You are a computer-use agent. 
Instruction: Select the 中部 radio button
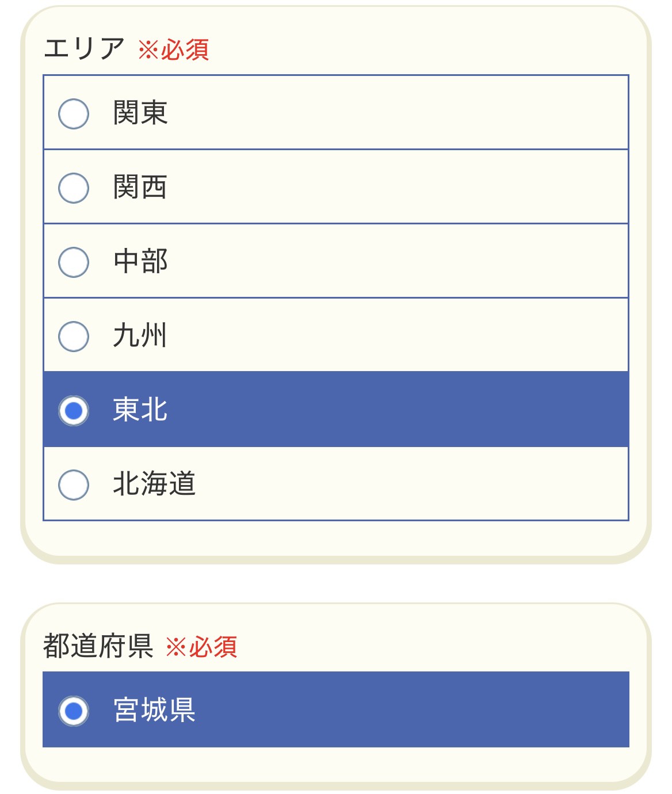pos(74,262)
